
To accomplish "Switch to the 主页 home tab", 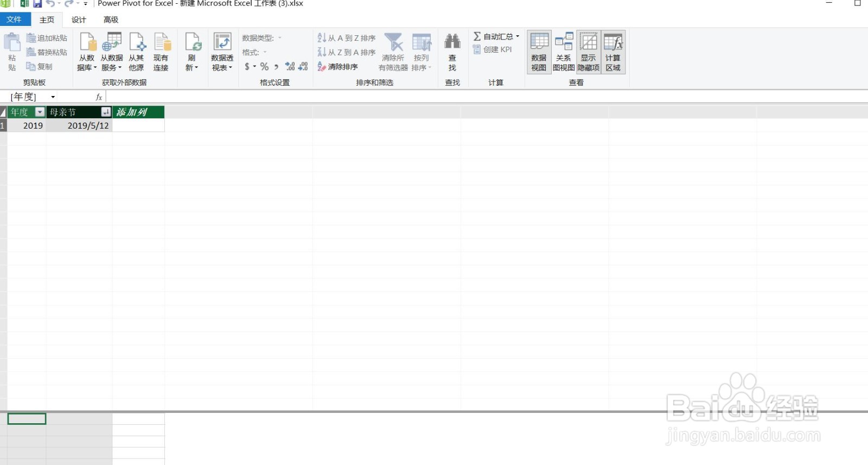I will tap(47, 20).
